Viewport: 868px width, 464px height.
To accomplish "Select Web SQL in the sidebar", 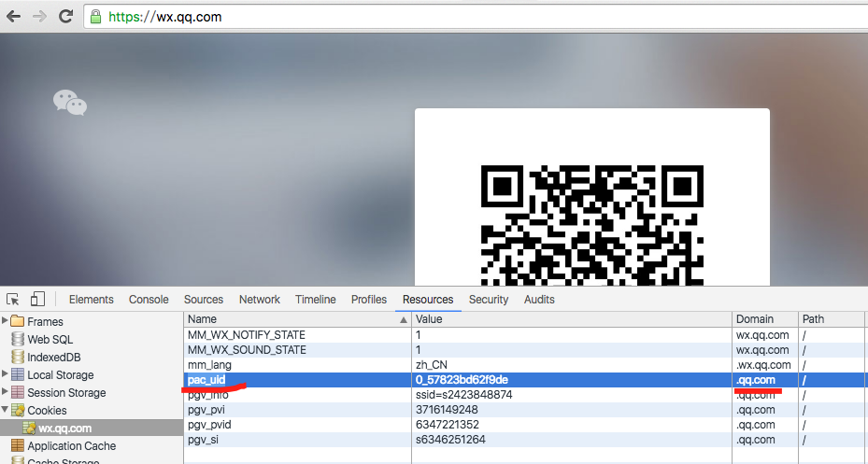I will tap(50, 340).
